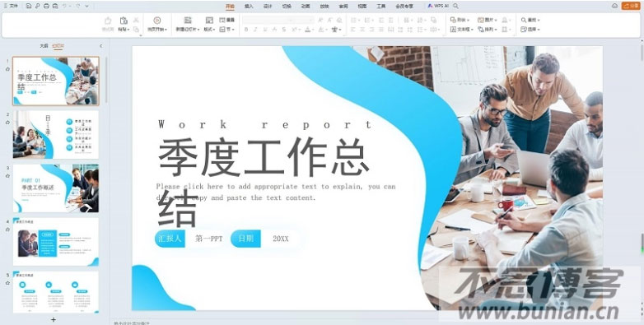Expand the Text Box dropdown
This screenshot has height=325, width=644.
(x=462, y=30)
